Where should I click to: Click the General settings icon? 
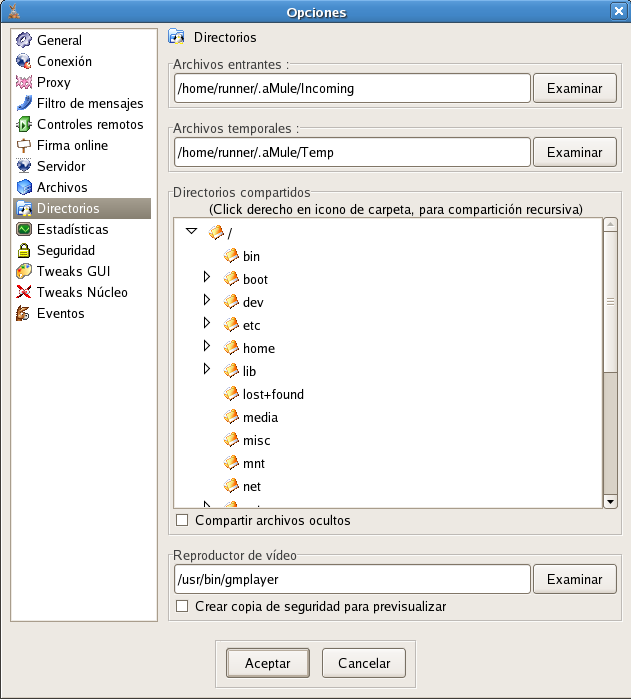[x=24, y=41]
